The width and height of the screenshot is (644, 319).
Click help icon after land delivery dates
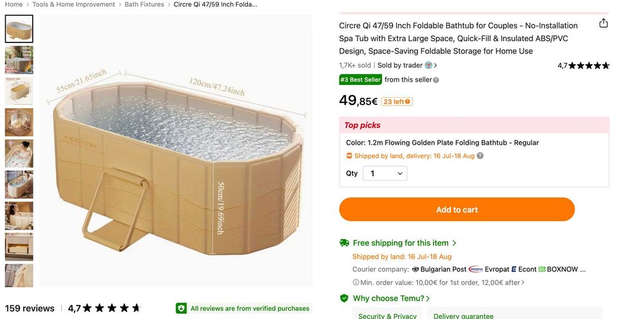coord(480,156)
